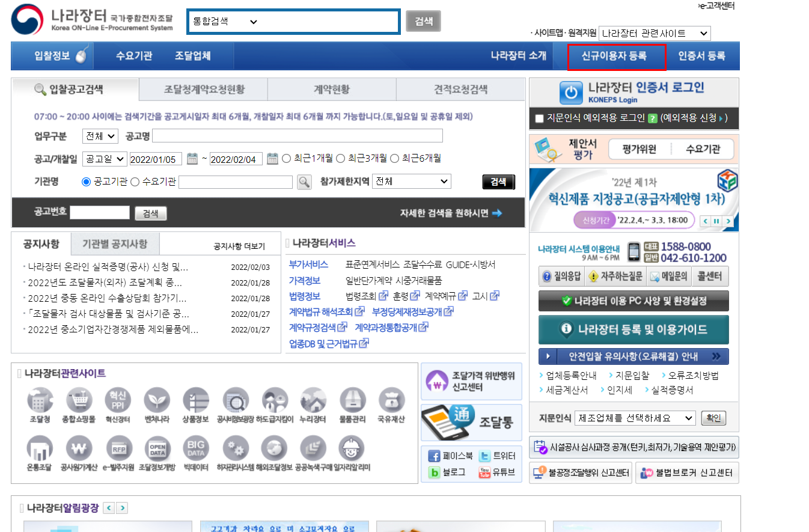Enable 지문인식 예외적용 로그인 checkbox
This screenshot has height=532, width=809.
click(x=539, y=118)
